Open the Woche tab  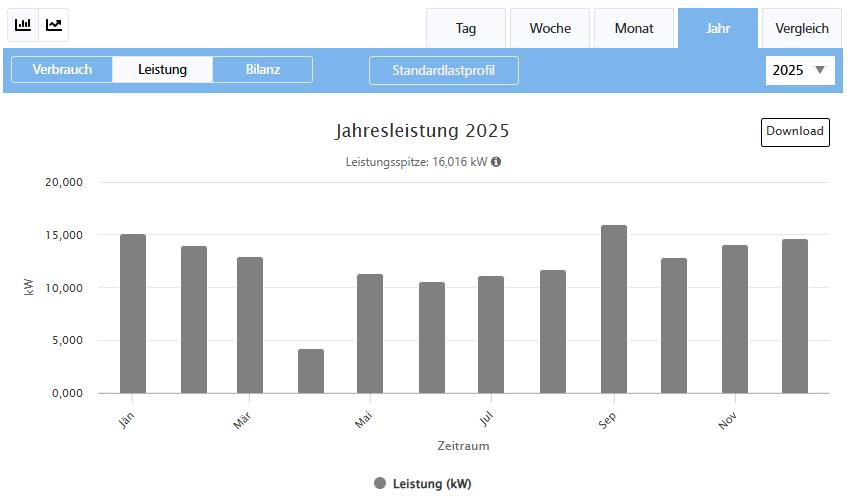coord(550,28)
